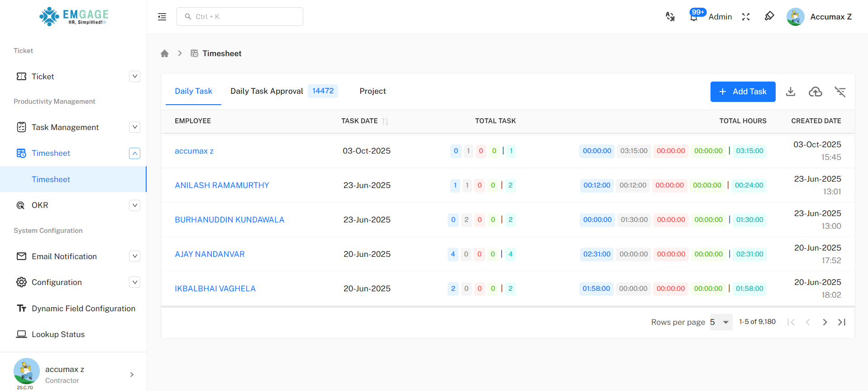Viewport: 868px width, 391px height.
Task: Sort the table by Task Date
Action: click(385, 121)
